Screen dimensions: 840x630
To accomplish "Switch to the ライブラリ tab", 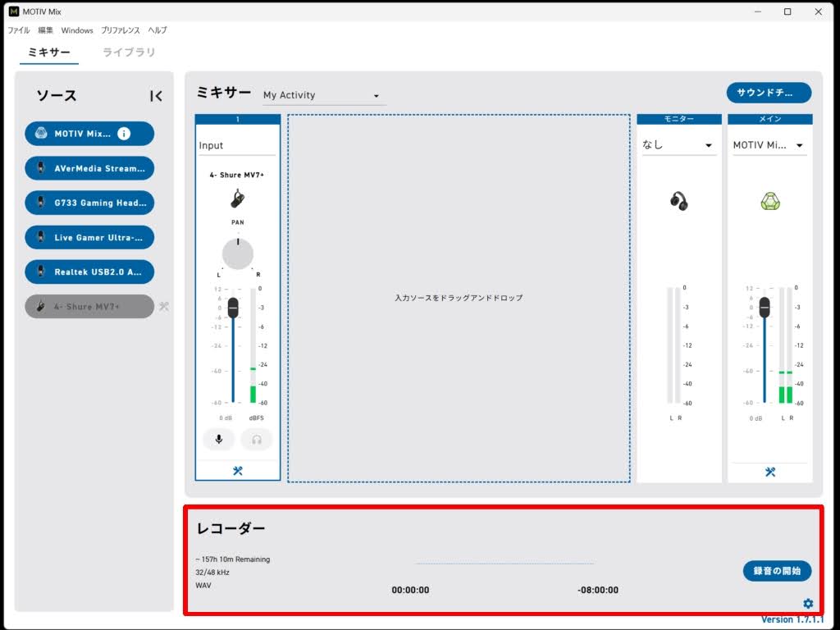I will pos(129,52).
